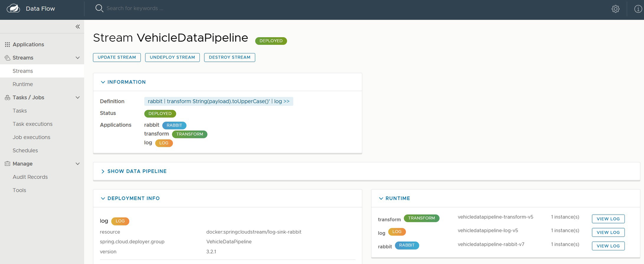Viewport: 644px width, 264px height.
Task: Go to Audit Records page
Action: [x=30, y=177]
